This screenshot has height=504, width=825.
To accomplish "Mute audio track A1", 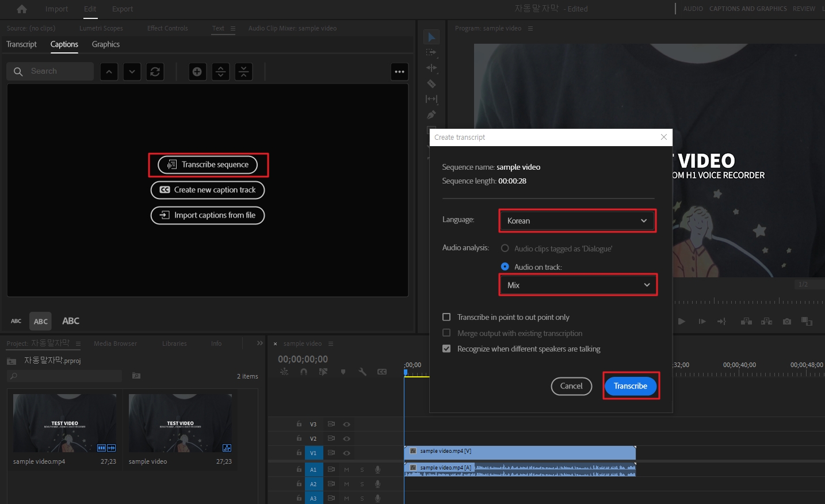I will [346, 469].
